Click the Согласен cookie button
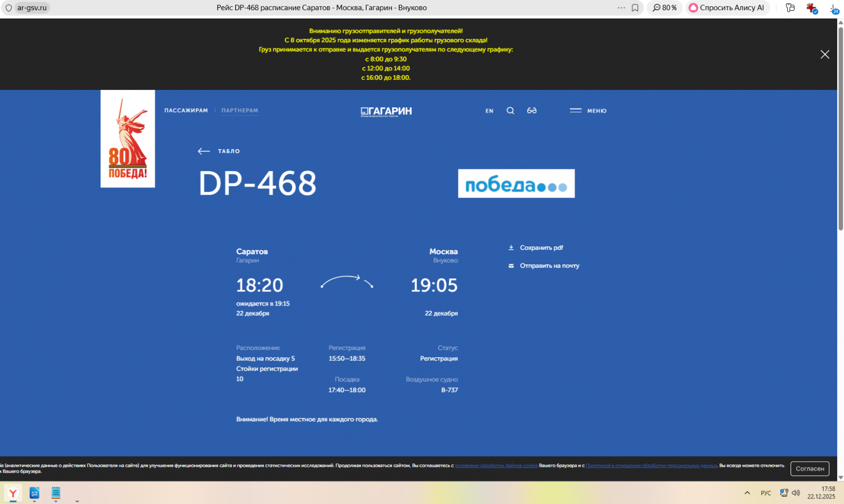This screenshot has width=844, height=504. click(x=810, y=469)
